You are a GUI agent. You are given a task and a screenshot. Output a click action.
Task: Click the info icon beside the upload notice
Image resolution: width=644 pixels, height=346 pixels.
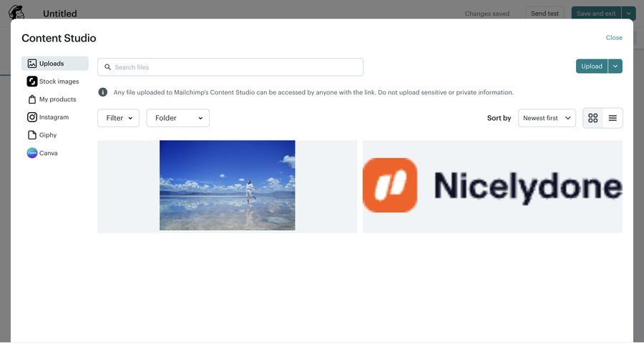coord(102,92)
